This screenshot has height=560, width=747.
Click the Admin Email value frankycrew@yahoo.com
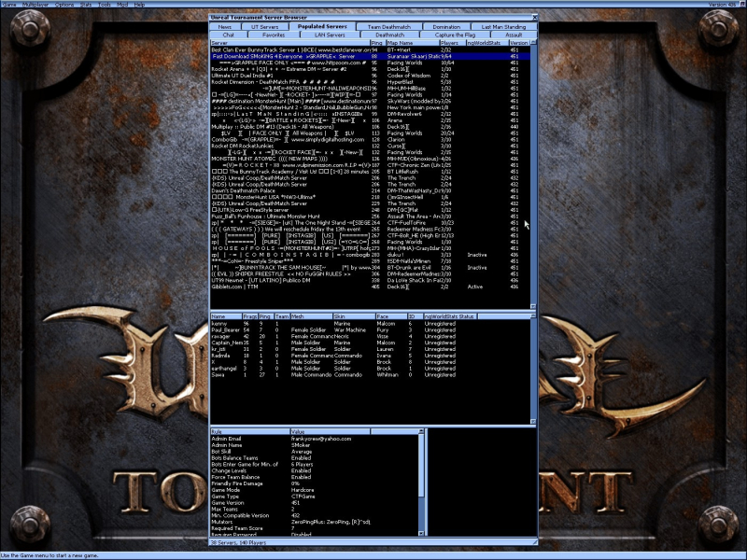click(321, 439)
